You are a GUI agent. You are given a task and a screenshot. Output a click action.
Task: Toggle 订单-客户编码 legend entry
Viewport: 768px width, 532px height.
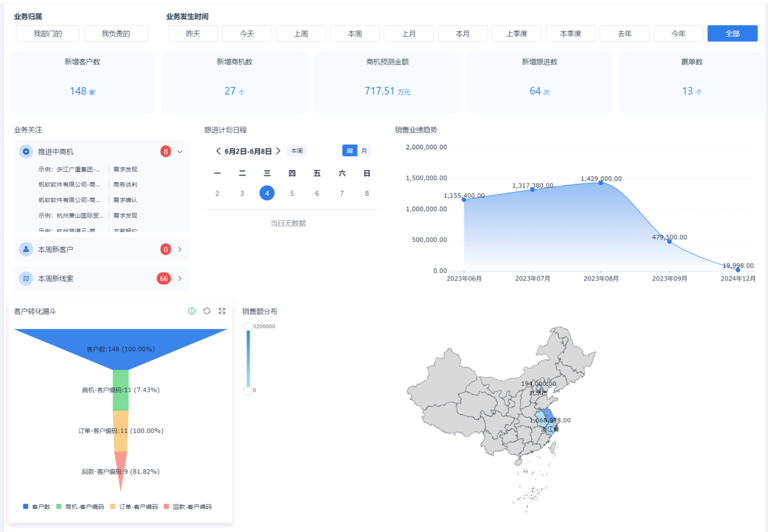tap(134, 506)
